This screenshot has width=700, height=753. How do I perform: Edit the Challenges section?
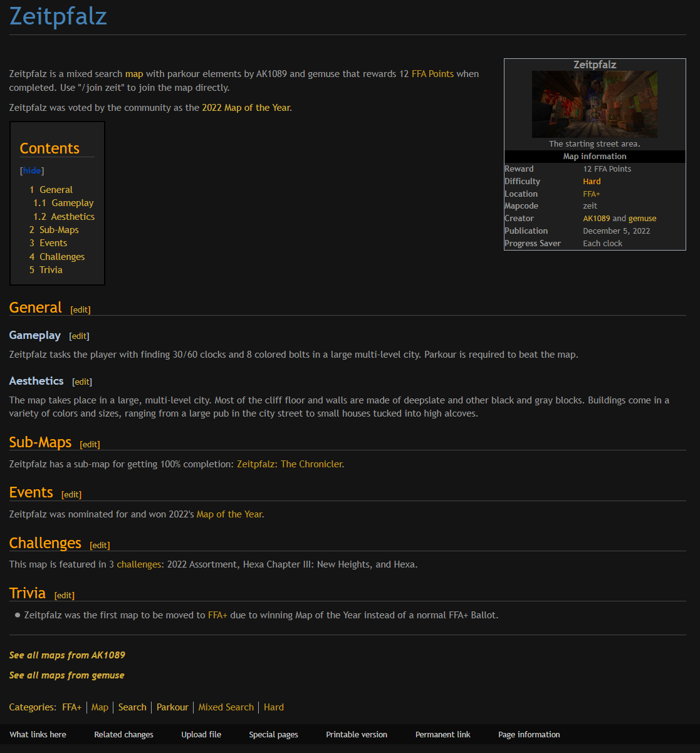(100, 545)
